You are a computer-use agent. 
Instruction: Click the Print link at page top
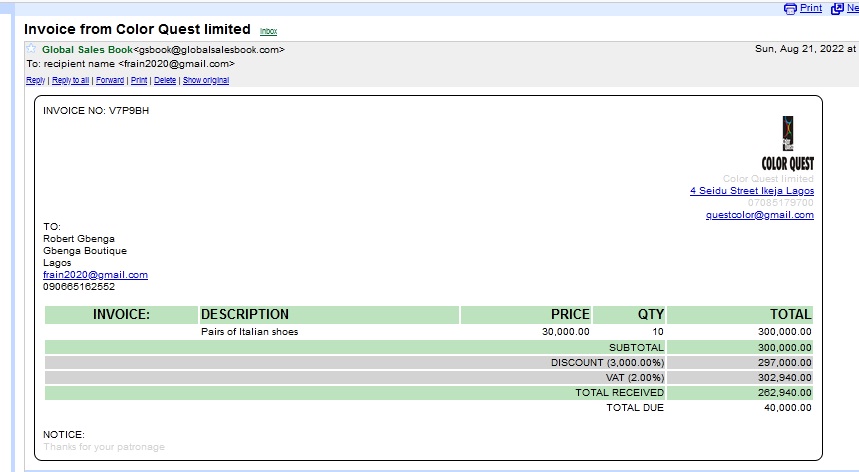coord(811,8)
